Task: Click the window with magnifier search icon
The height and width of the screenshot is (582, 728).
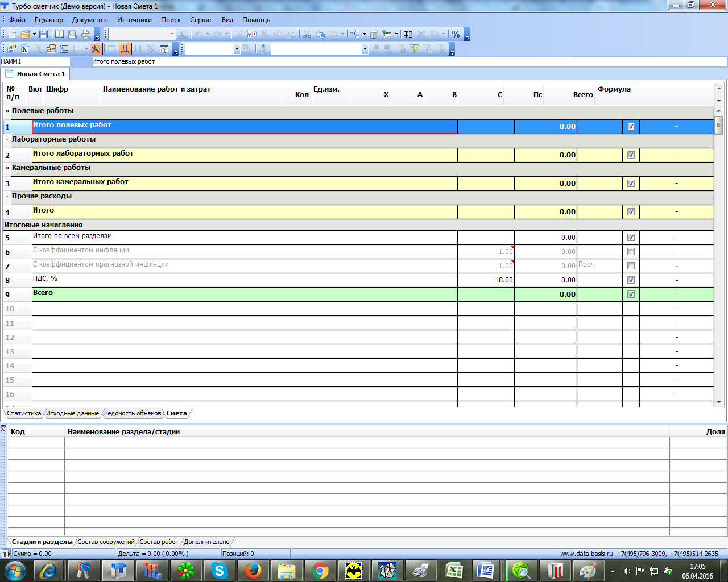Action: point(164,49)
